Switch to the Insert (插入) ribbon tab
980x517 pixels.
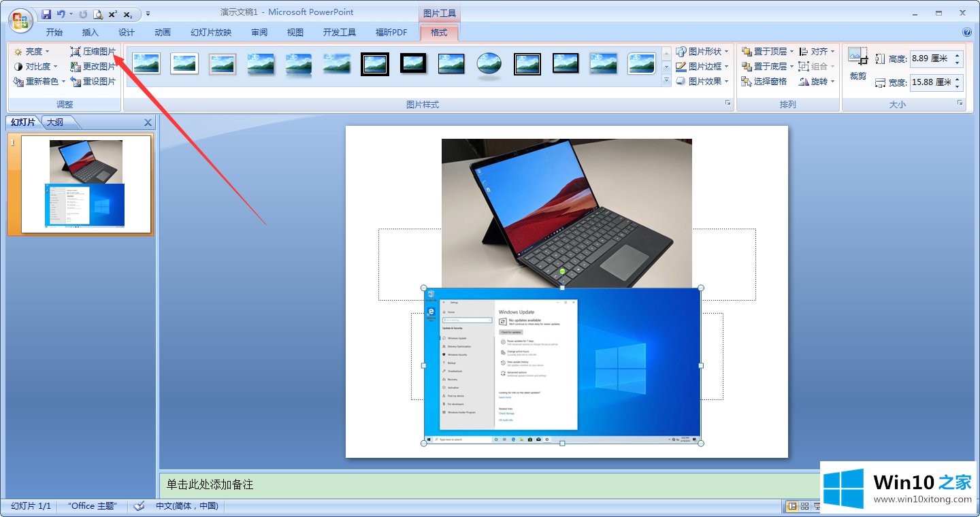coord(90,32)
